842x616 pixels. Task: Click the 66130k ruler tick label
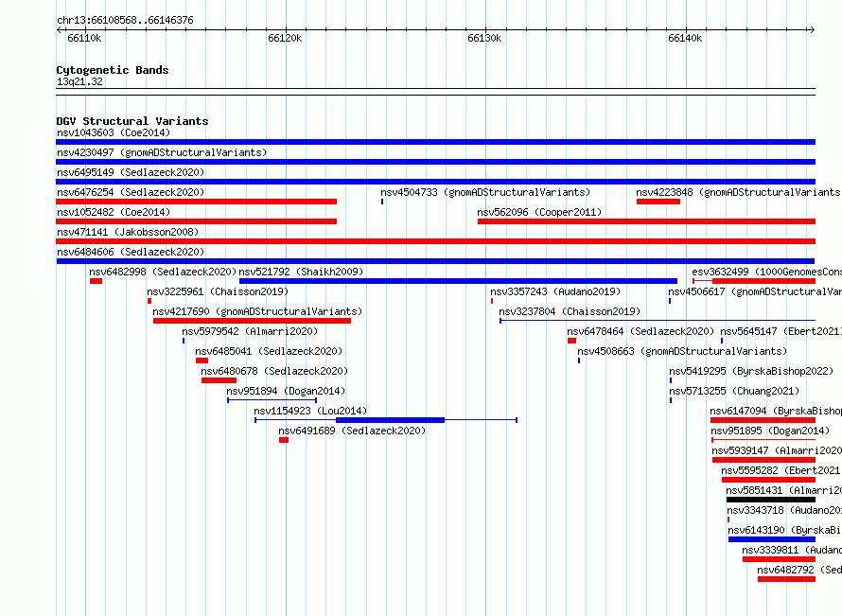click(x=485, y=38)
